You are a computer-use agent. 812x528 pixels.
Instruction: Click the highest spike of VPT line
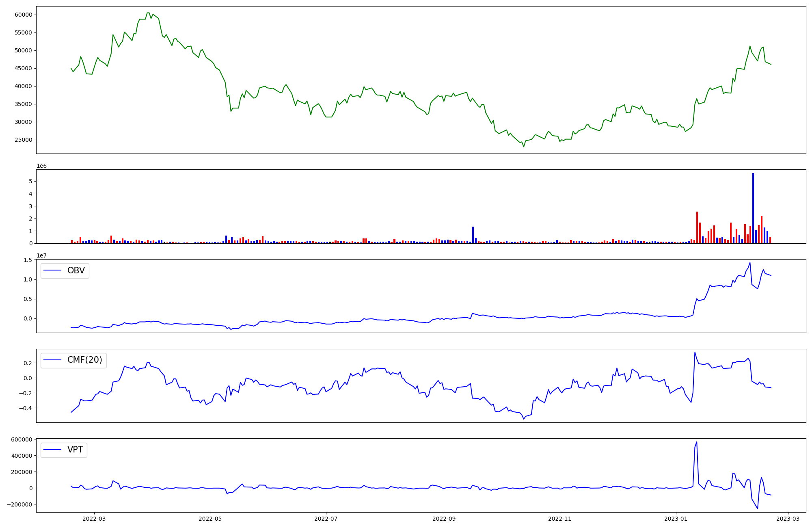[697, 442]
